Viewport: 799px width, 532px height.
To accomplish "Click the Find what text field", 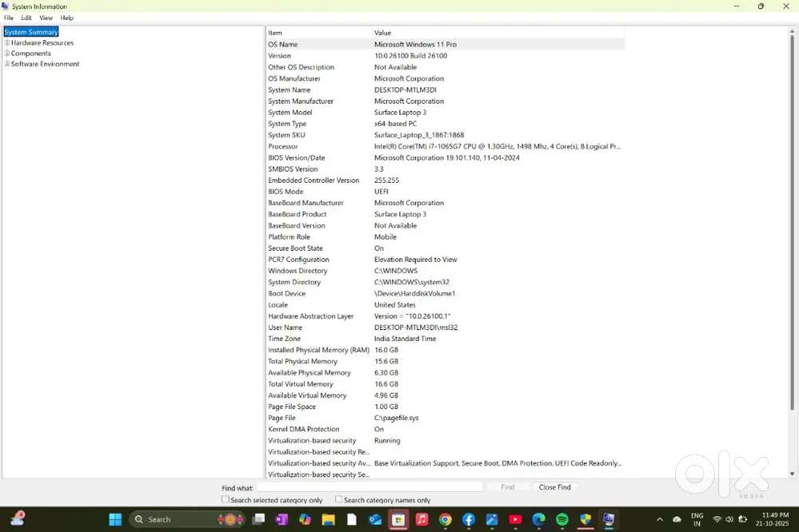I will tap(369, 487).
